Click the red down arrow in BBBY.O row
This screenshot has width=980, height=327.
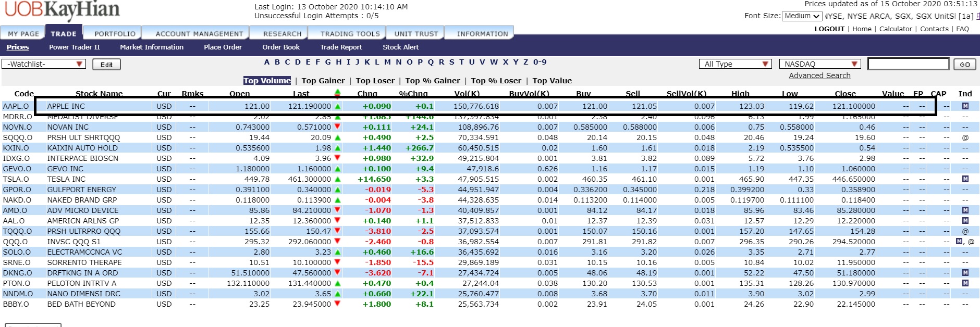(x=338, y=304)
